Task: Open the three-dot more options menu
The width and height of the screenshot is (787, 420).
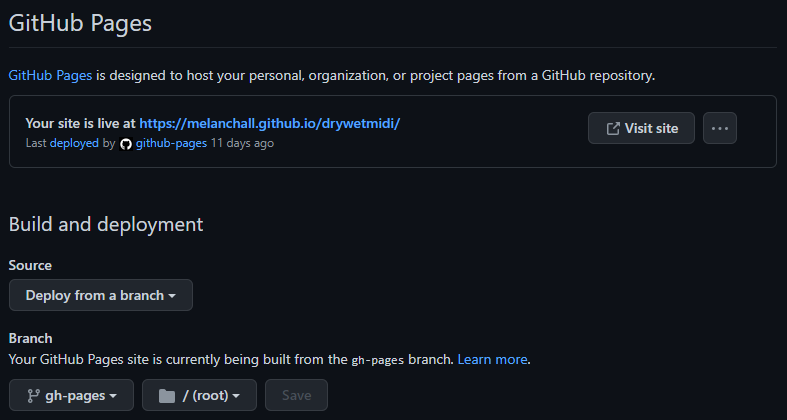Action: click(x=720, y=128)
